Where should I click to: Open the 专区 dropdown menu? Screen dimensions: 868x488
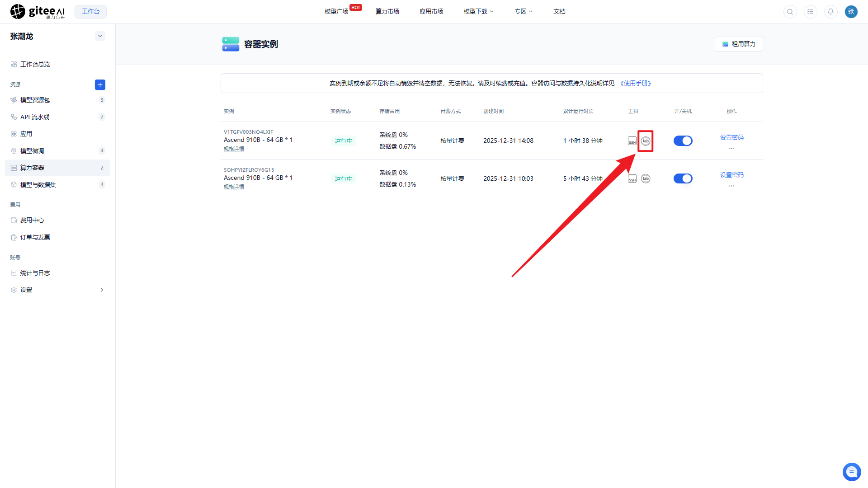coord(523,11)
